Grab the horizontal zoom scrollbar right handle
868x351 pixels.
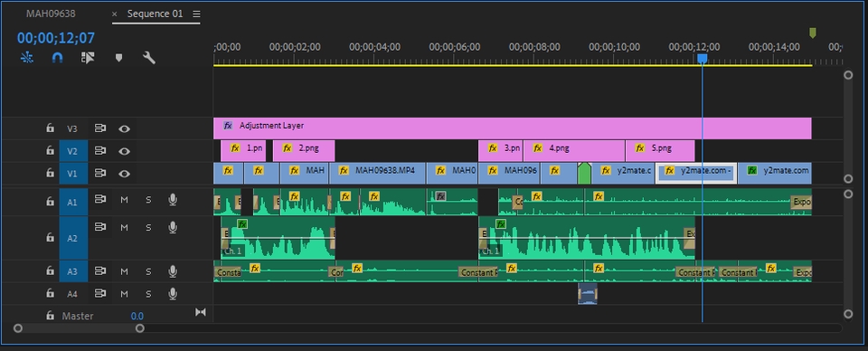(140, 328)
